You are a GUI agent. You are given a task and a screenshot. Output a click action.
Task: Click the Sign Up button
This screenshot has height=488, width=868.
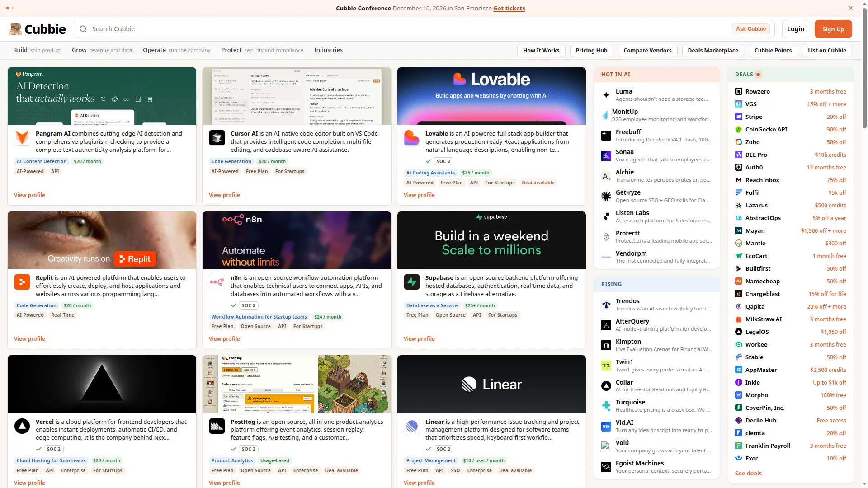[x=833, y=29]
